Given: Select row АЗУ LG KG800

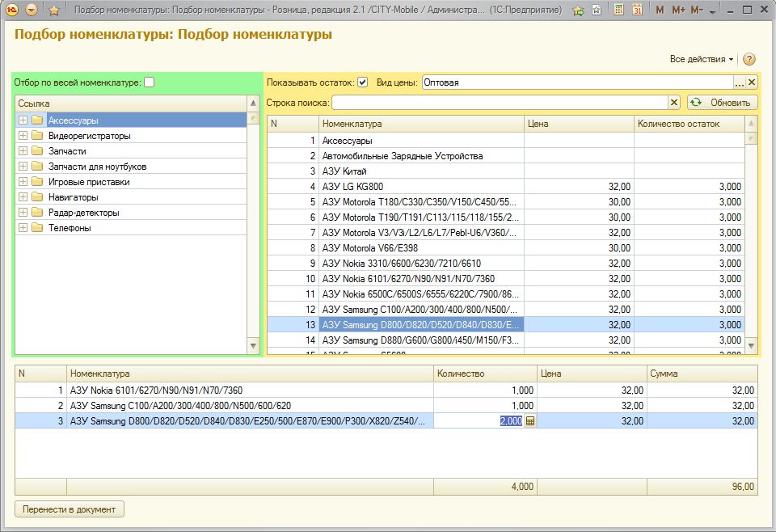Looking at the screenshot, I should [506, 187].
